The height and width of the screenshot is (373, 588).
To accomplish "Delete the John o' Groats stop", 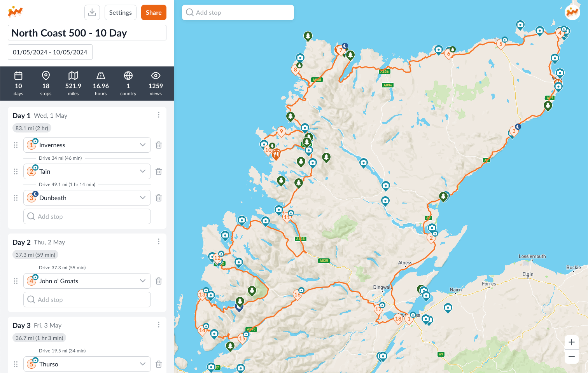I will tap(159, 281).
